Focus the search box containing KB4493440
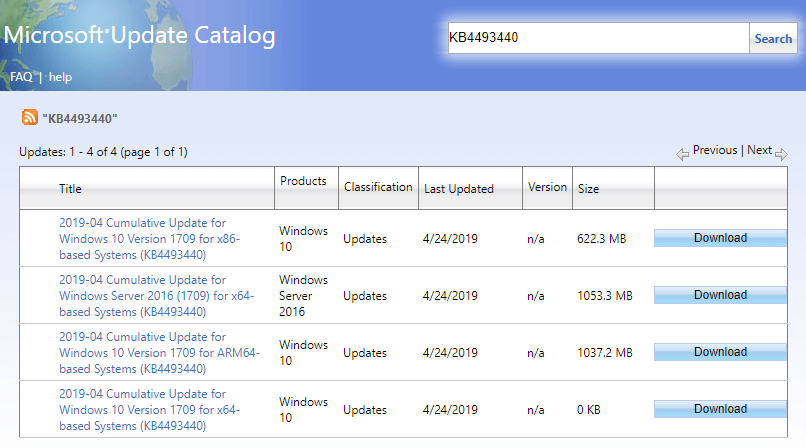Image resolution: width=806 pixels, height=447 pixels. [x=598, y=38]
